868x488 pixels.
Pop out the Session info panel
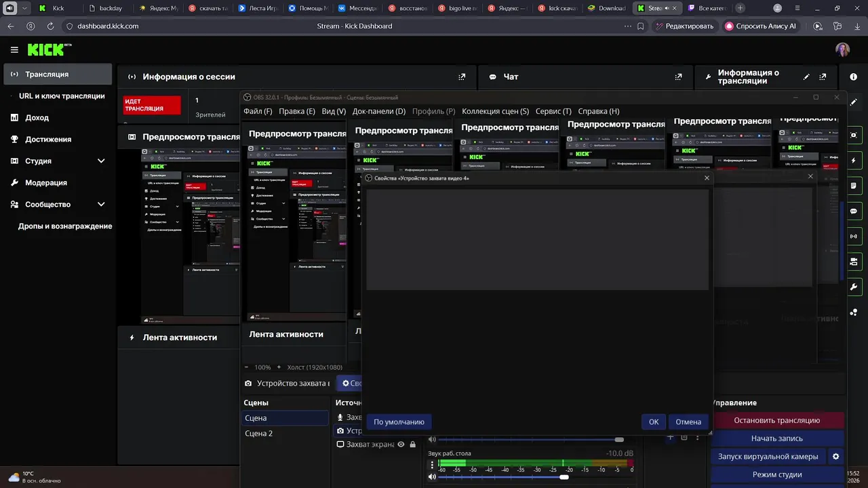pyautogui.click(x=462, y=77)
